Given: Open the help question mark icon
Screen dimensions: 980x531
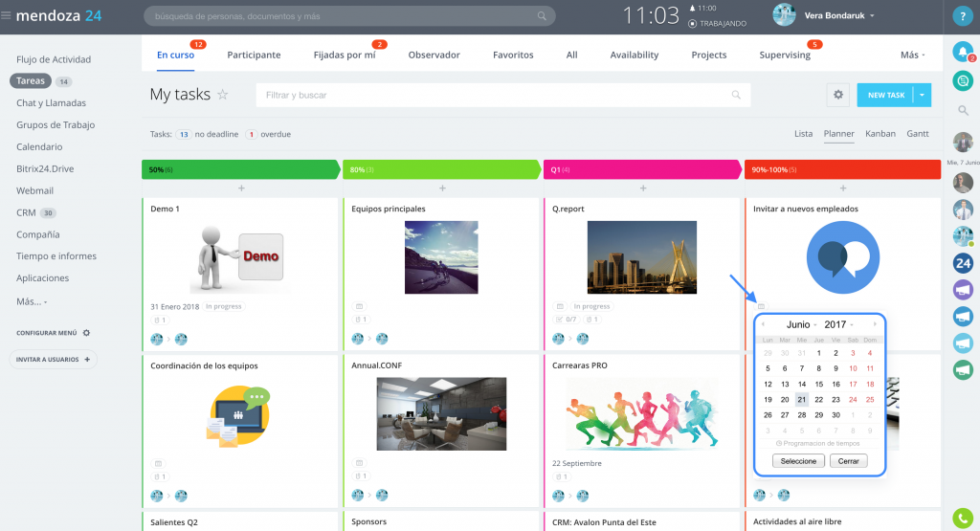Looking at the screenshot, I should (x=963, y=17).
